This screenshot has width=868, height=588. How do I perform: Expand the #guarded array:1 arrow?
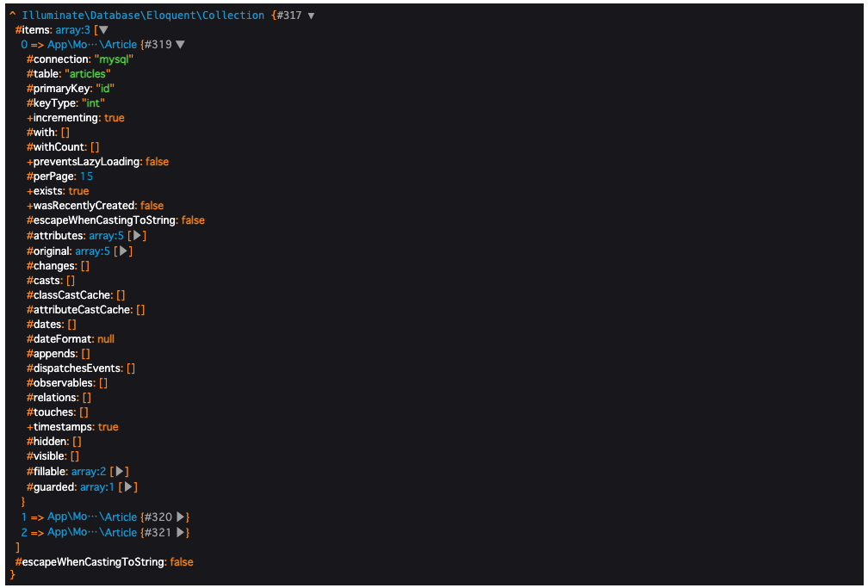pyautogui.click(x=127, y=486)
